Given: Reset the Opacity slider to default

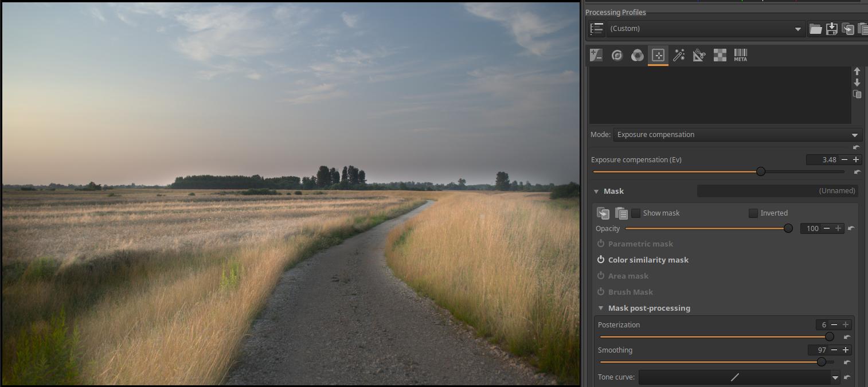Looking at the screenshot, I should (851, 228).
